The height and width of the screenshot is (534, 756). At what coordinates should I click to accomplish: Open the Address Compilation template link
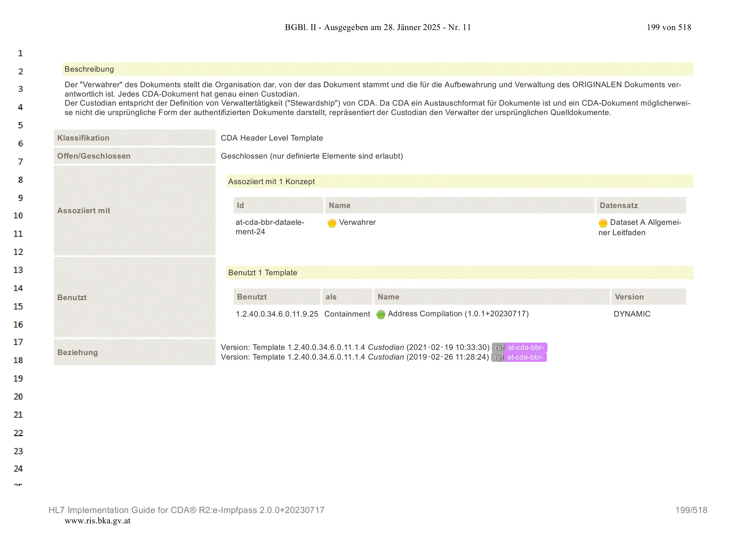pyautogui.click(x=458, y=314)
